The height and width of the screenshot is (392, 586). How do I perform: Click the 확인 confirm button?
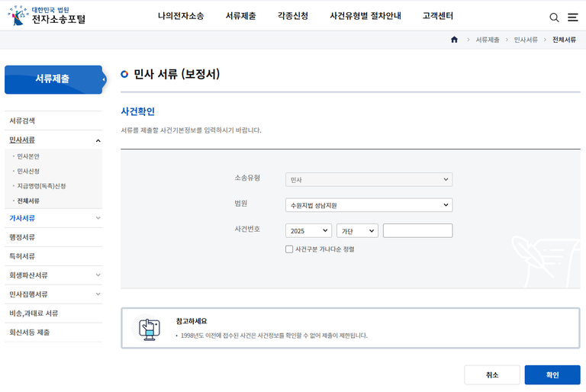[552, 374]
